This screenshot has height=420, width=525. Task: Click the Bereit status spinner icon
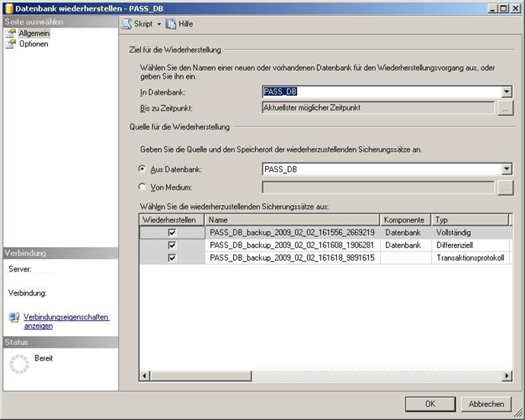point(18,366)
